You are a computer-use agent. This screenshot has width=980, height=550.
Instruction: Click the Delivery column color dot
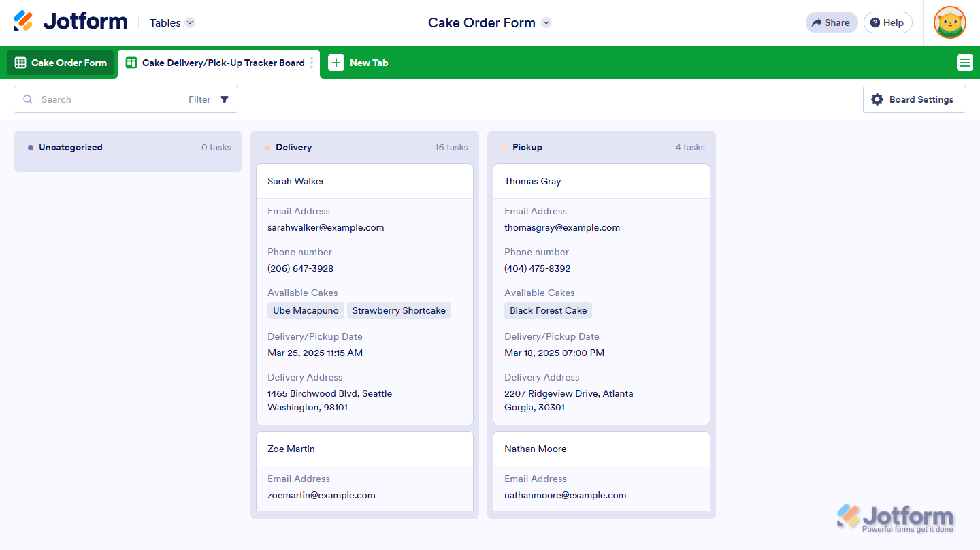267,148
